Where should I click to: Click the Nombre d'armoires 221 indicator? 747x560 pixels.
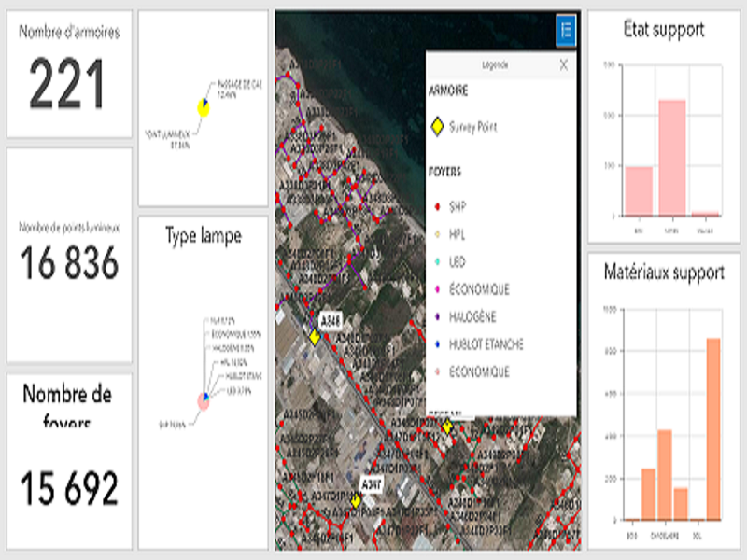point(68,82)
